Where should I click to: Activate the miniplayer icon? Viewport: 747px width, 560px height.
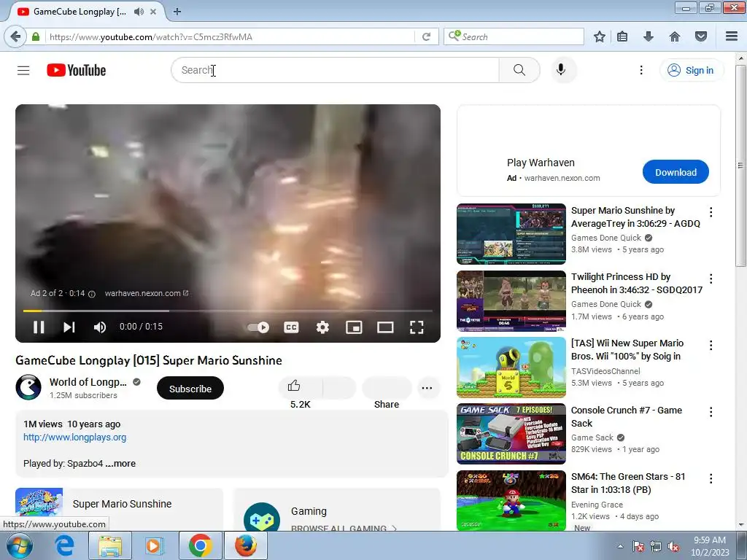coord(354,327)
